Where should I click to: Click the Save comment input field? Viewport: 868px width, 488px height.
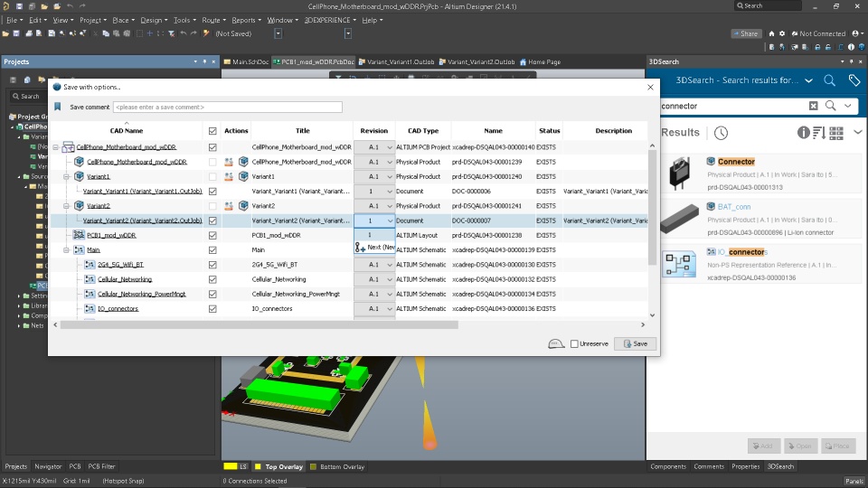228,107
